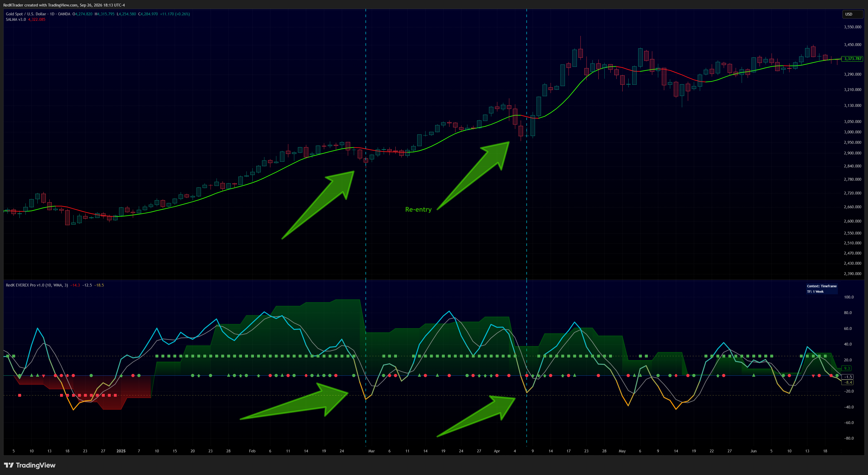The height and width of the screenshot is (475, 868).
Task: Click the TF: 1 Week text
Action: click(815, 292)
